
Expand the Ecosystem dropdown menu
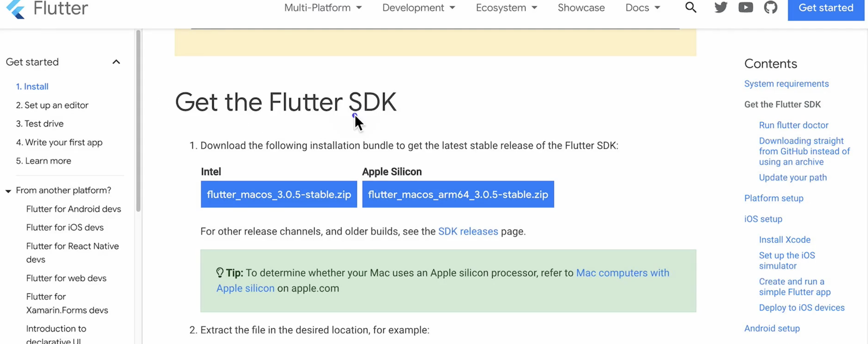[506, 8]
